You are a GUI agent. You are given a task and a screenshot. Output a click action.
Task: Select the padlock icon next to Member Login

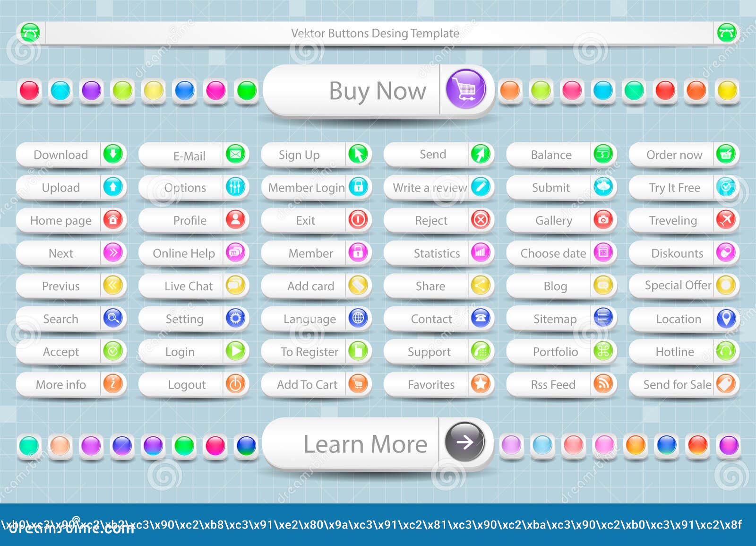tap(358, 188)
